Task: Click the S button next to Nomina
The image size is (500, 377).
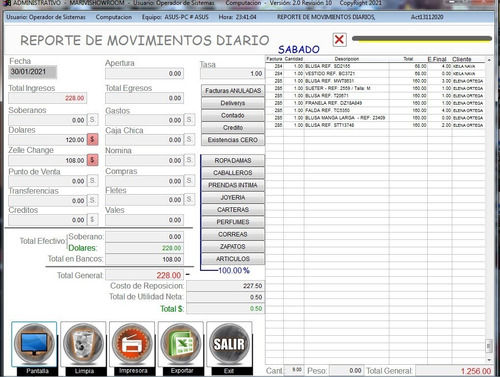Action: coord(189,160)
